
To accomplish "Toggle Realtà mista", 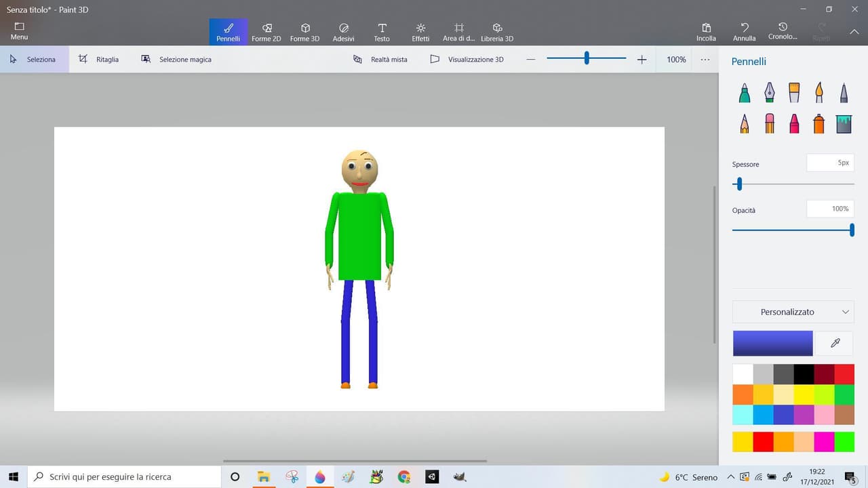I will click(x=380, y=60).
